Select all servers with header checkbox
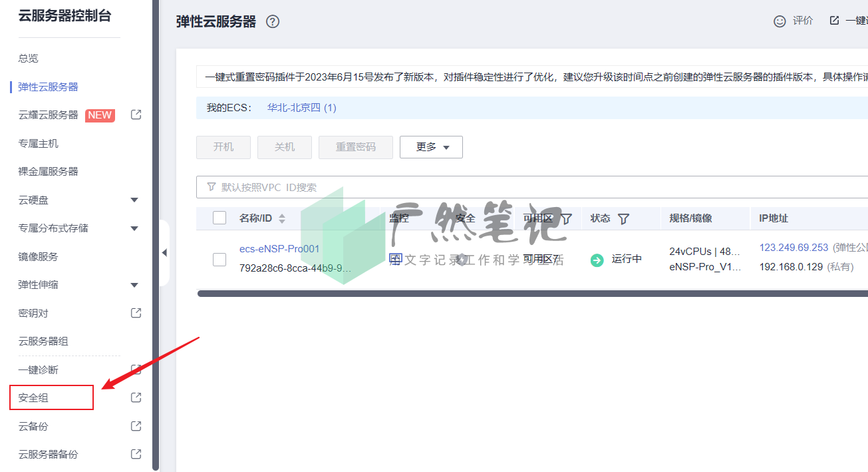868x472 pixels. pyautogui.click(x=219, y=218)
